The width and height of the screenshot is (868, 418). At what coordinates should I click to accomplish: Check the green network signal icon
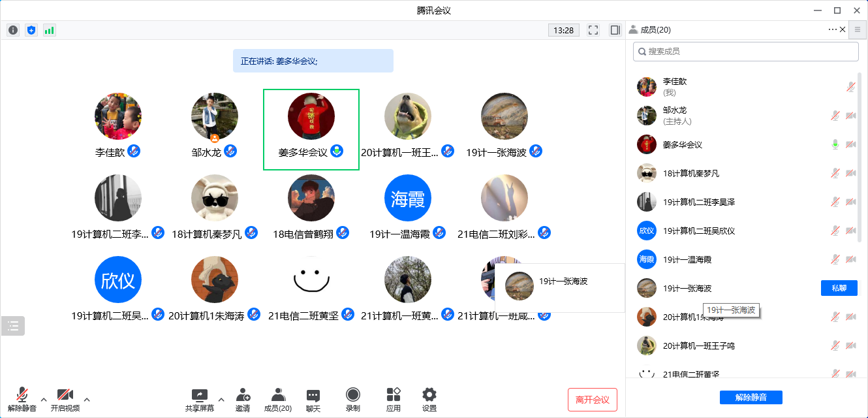[50, 30]
